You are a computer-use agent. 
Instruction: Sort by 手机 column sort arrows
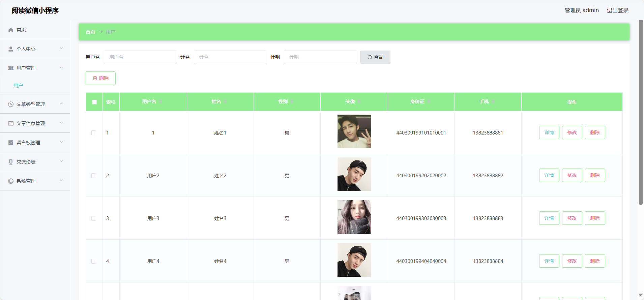pyautogui.click(x=493, y=102)
